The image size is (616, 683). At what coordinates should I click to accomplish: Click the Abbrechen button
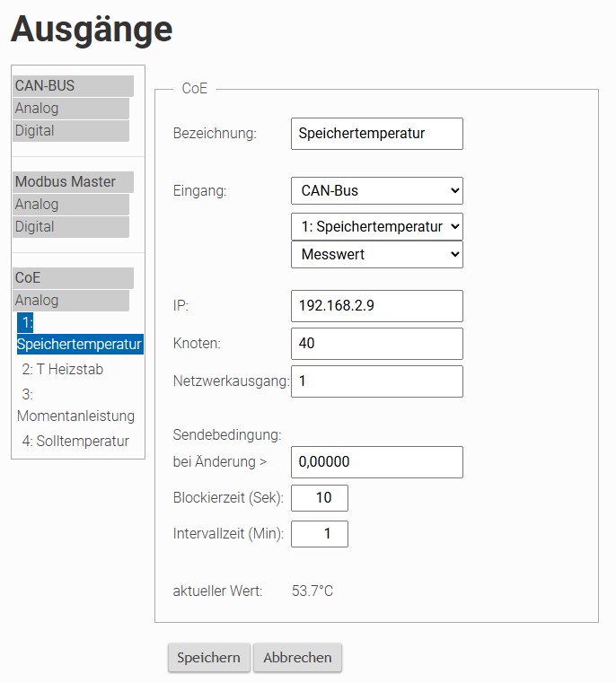[297, 658]
